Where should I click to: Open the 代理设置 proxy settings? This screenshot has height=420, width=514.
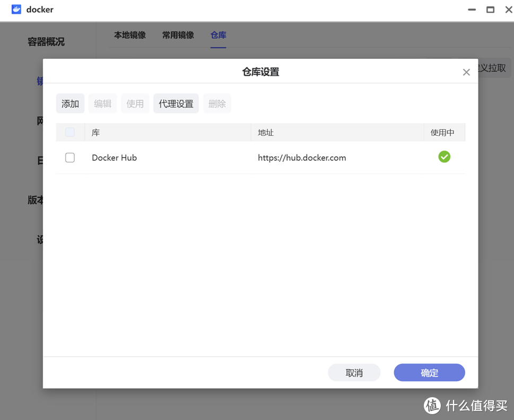pos(176,103)
